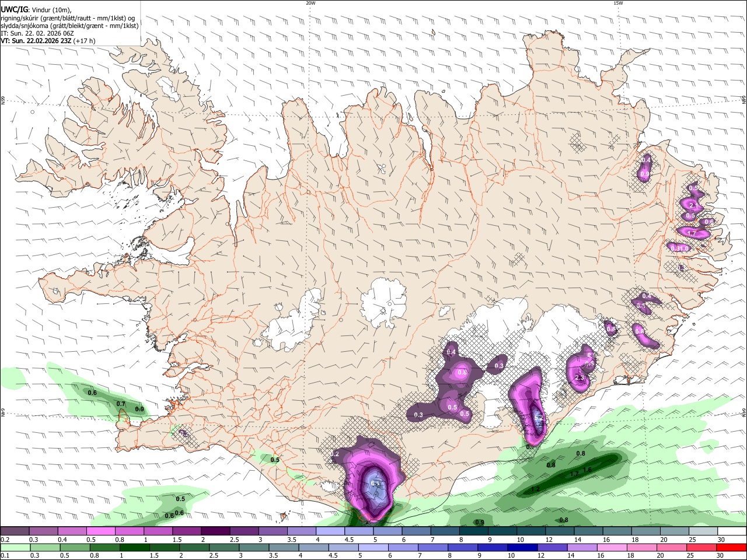
Task: Click the '12' label on the snow scale
Action: pyautogui.click(x=549, y=540)
